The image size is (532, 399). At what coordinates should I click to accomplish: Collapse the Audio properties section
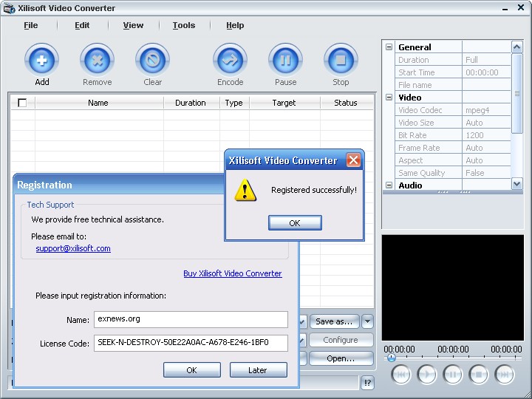389,185
